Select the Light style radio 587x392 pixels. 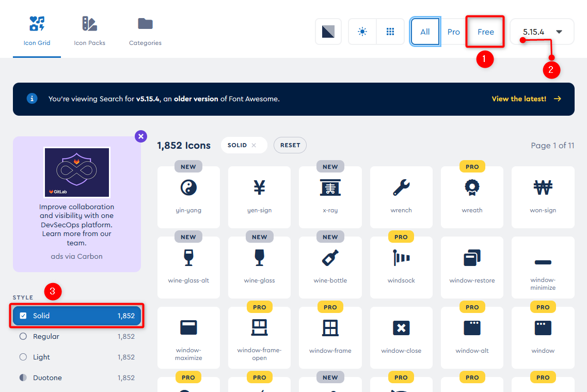[x=23, y=357]
